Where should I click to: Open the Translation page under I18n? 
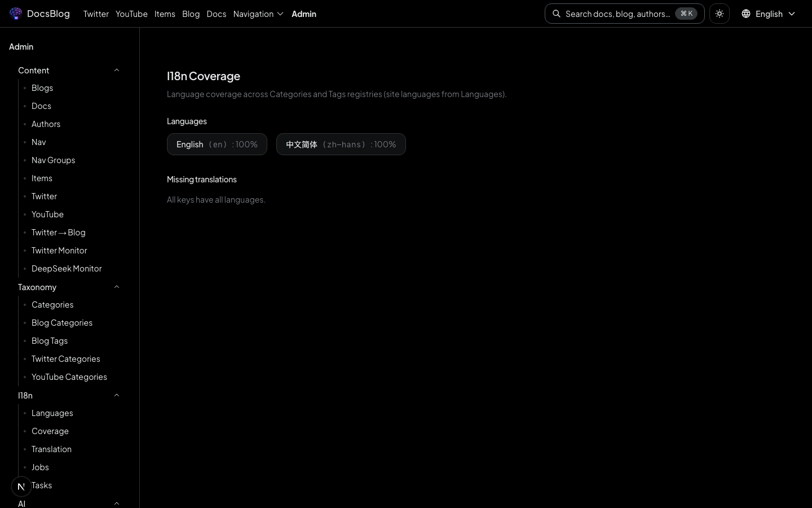point(51,449)
